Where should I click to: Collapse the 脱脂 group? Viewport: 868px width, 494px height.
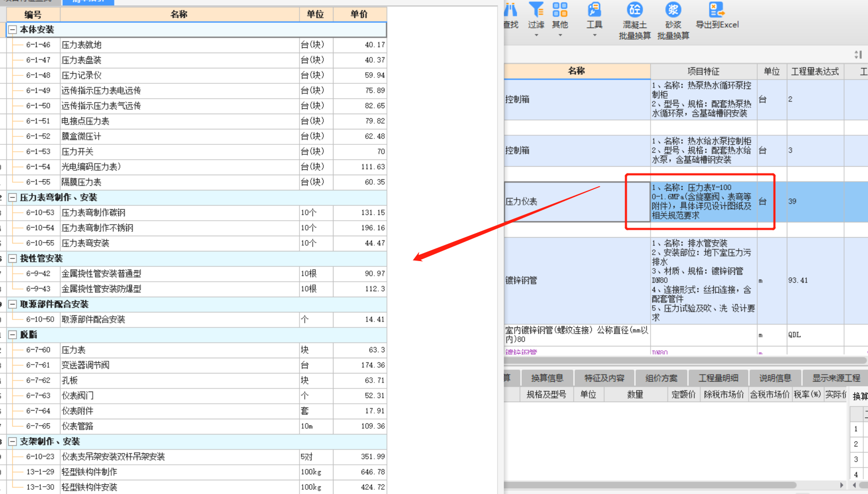coord(12,335)
